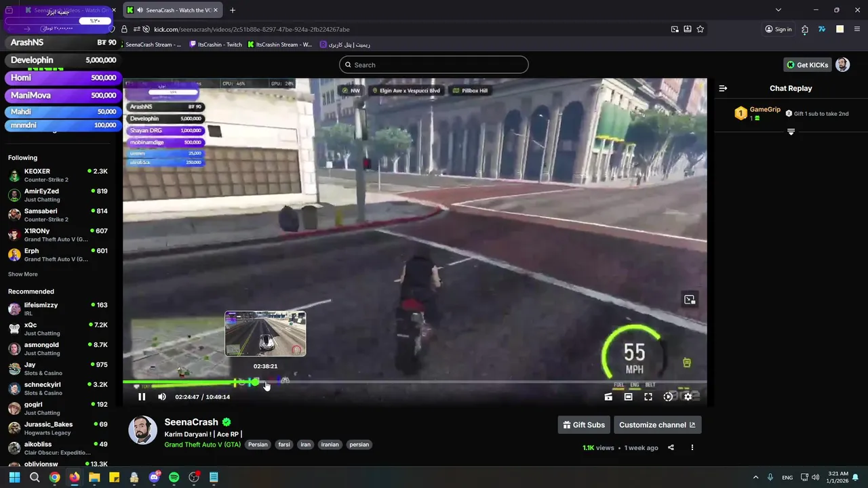Expand Show More following channels

tap(23, 274)
